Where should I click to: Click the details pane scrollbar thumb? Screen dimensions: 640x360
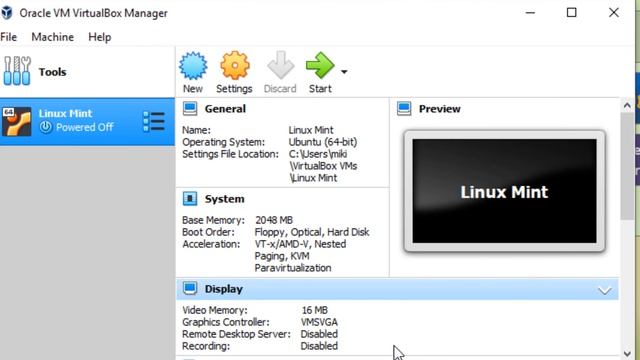(627, 166)
